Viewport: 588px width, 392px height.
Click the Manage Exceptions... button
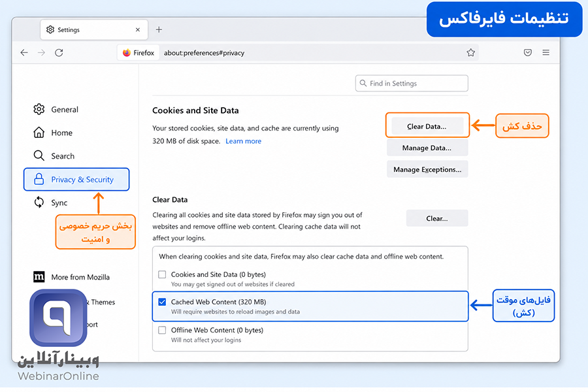pos(427,170)
